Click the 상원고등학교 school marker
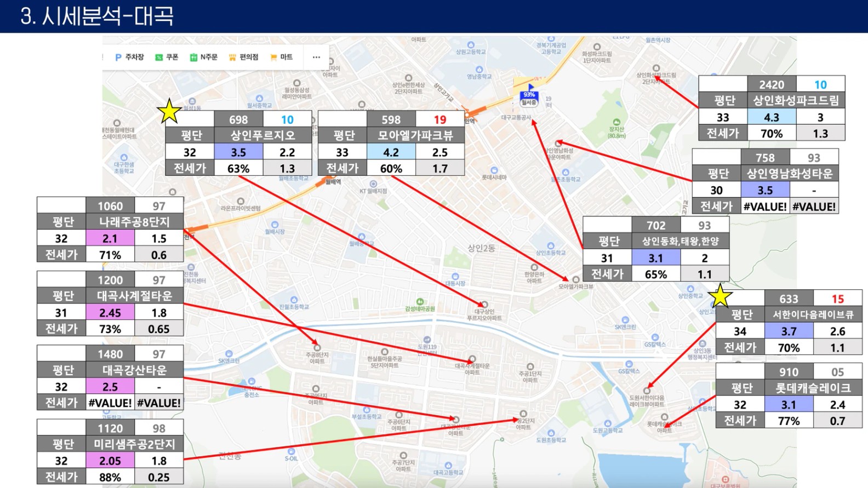868x488 pixels. coord(471,48)
